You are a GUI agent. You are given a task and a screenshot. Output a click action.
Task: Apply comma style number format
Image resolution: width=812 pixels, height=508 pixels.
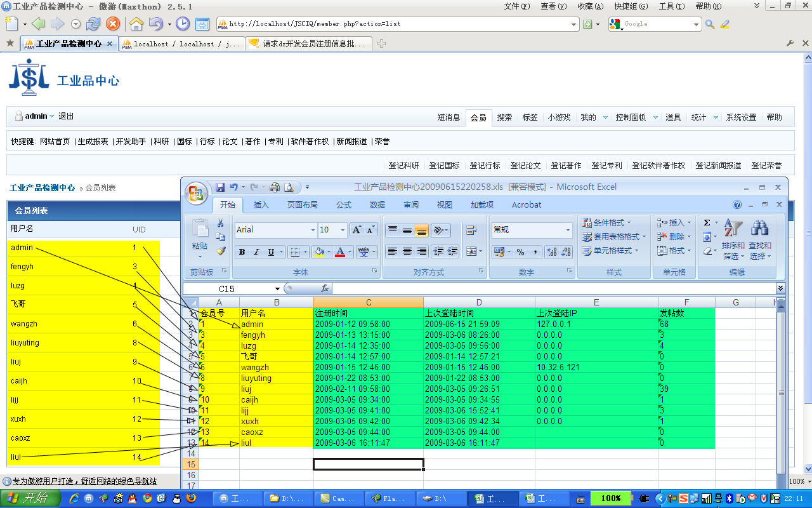point(535,252)
